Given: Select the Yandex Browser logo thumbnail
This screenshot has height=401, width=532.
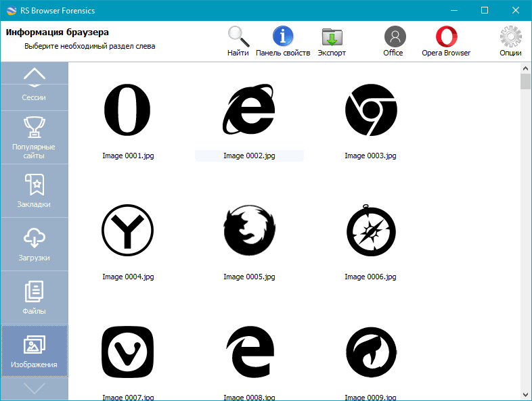Looking at the screenshot, I should tap(127, 231).
